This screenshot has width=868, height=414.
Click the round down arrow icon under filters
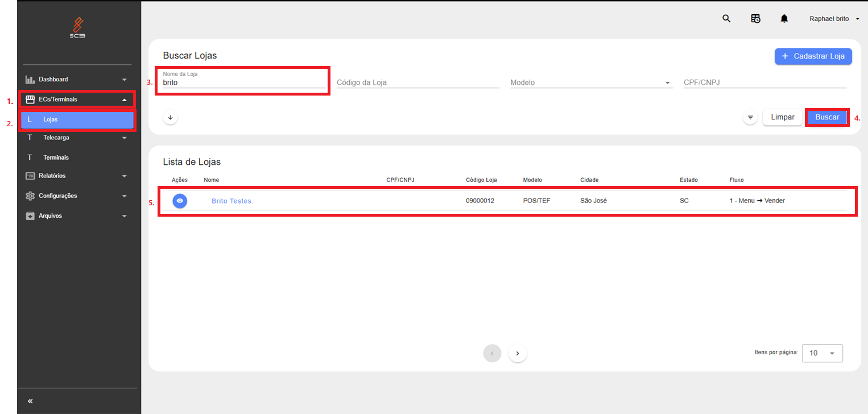(170, 118)
